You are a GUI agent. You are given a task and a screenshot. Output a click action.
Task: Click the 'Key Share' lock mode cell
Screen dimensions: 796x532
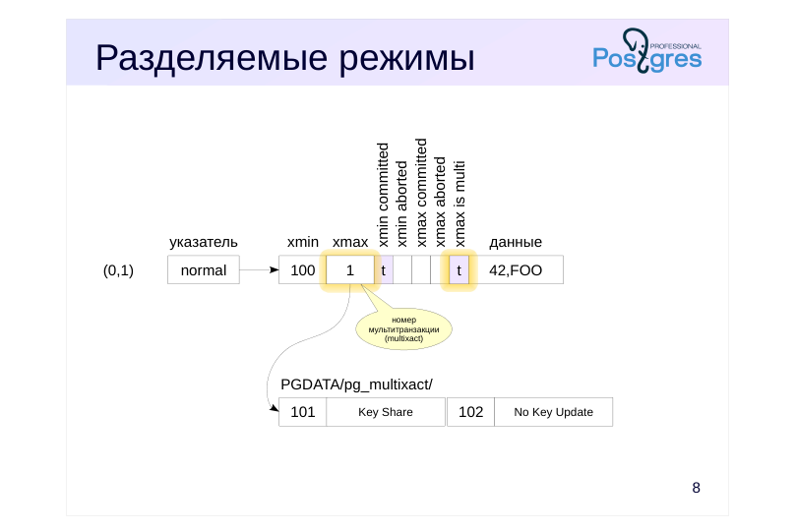click(386, 412)
